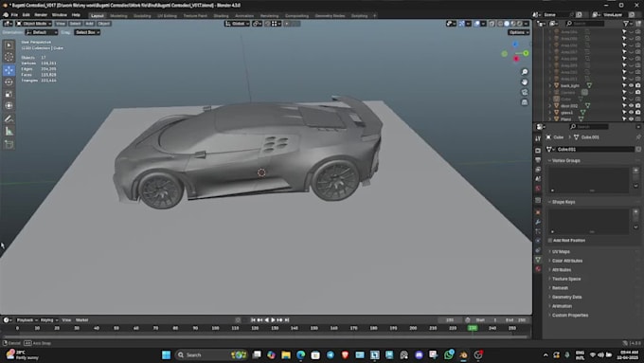
Task: Switch to solid viewport shading mode
Action: tap(507, 24)
